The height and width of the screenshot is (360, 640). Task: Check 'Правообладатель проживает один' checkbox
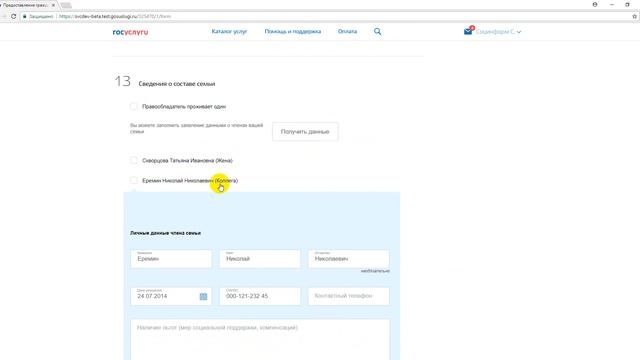133,107
